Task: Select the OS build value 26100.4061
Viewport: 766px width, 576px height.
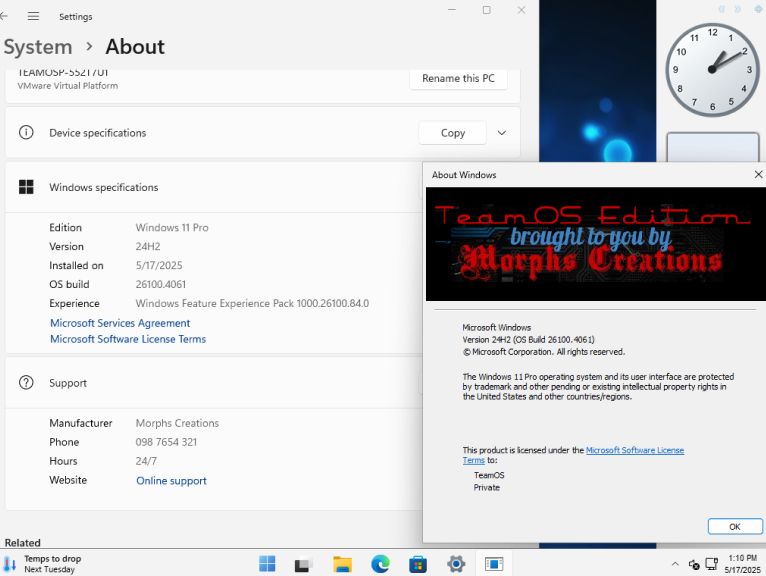Action: click(x=161, y=284)
